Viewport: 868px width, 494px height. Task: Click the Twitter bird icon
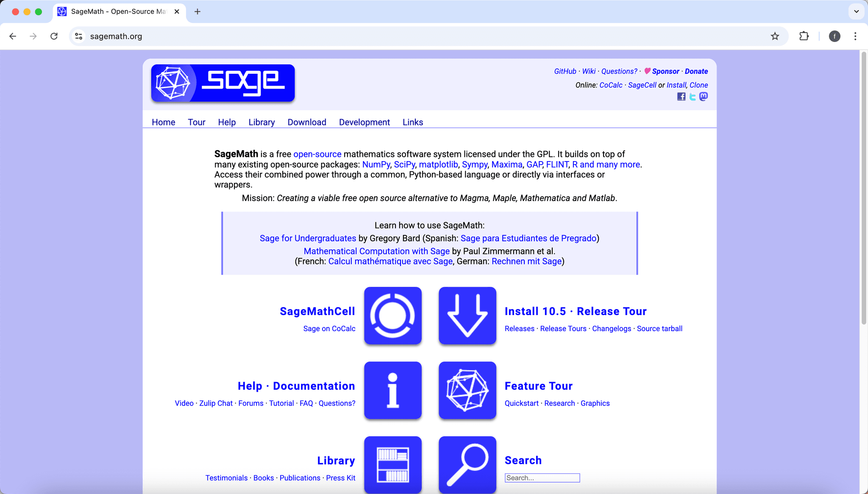point(693,97)
